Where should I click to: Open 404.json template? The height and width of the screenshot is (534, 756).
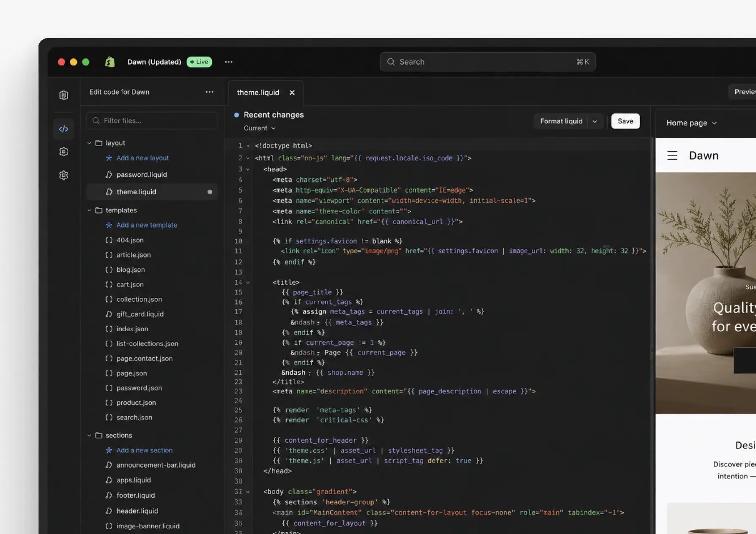coord(130,240)
